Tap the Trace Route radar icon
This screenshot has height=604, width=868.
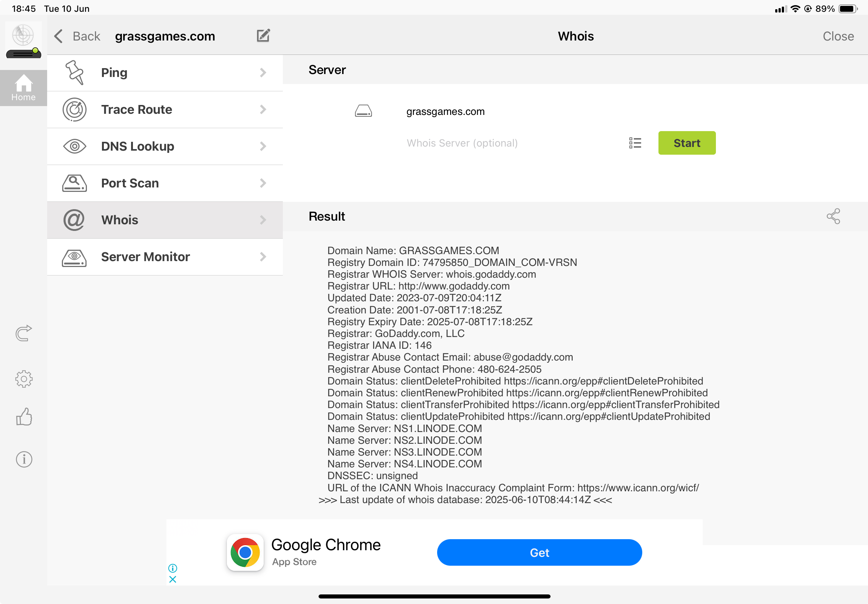(x=74, y=110)
